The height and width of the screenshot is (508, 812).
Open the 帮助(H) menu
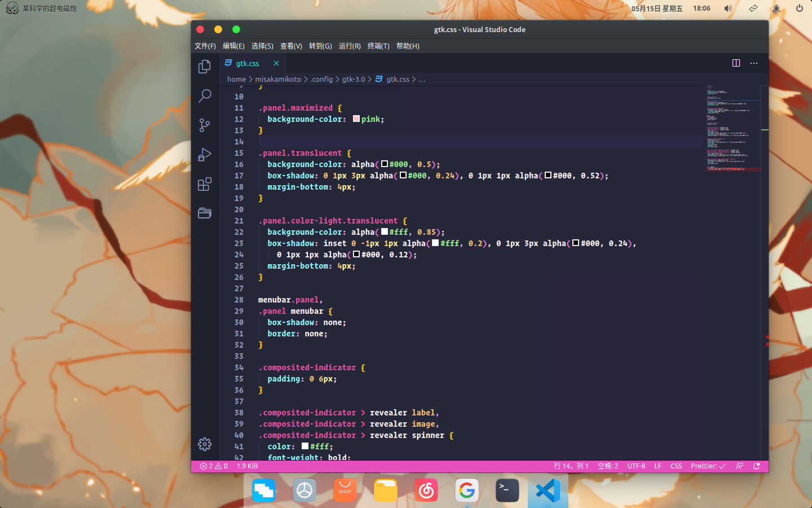click(408, 46)
